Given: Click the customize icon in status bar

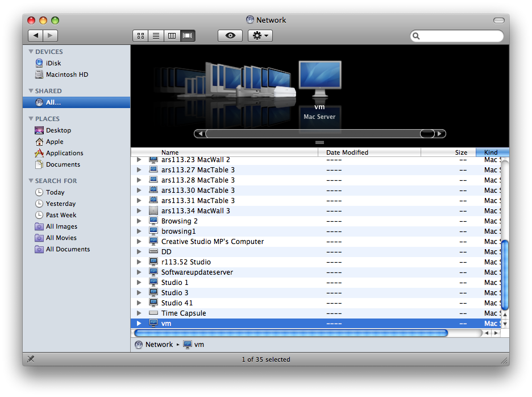Looking at the screenshot, I should [31, 359].
